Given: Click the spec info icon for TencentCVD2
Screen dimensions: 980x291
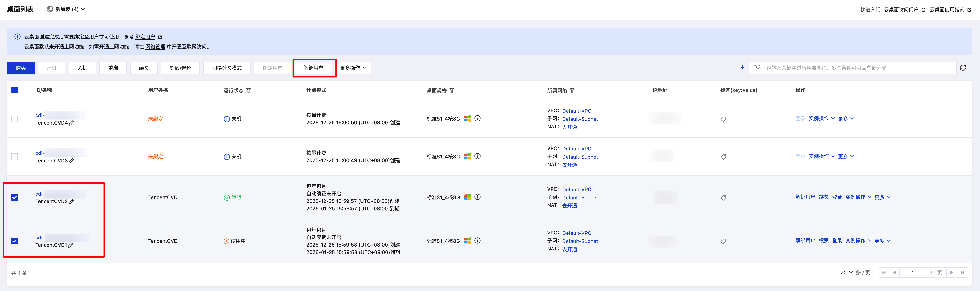Looking at the screenshot, I should click(478, 197).
